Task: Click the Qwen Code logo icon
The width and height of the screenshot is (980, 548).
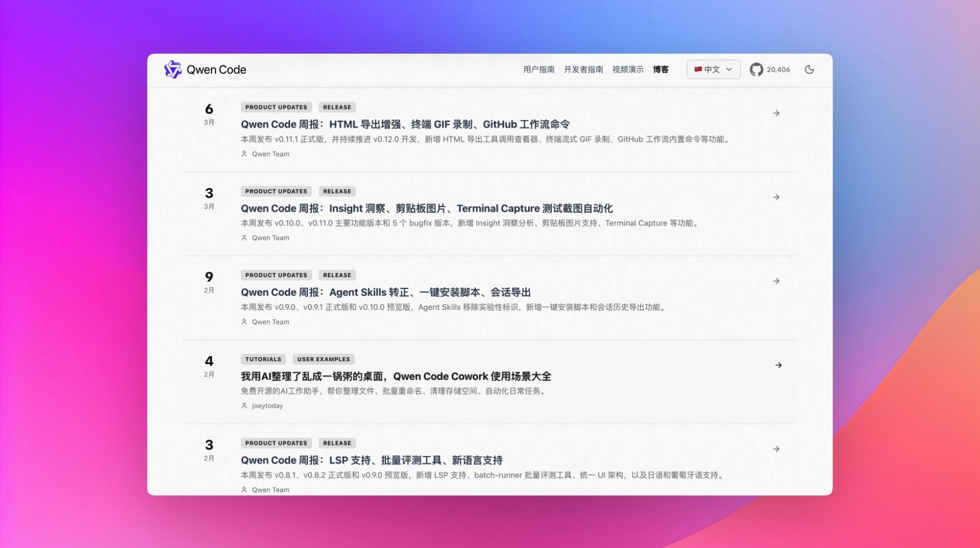Action: tap(173, 69)
